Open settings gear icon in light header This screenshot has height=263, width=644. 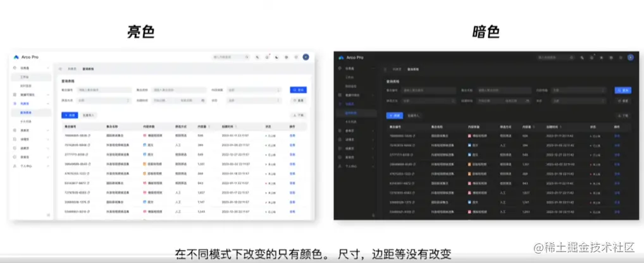[x=287, y=57]
